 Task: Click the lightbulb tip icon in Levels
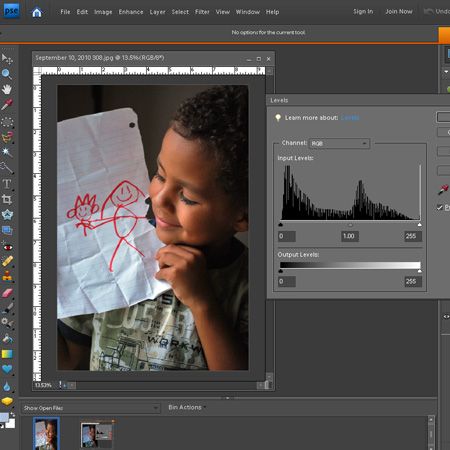[x=278, y=118]
